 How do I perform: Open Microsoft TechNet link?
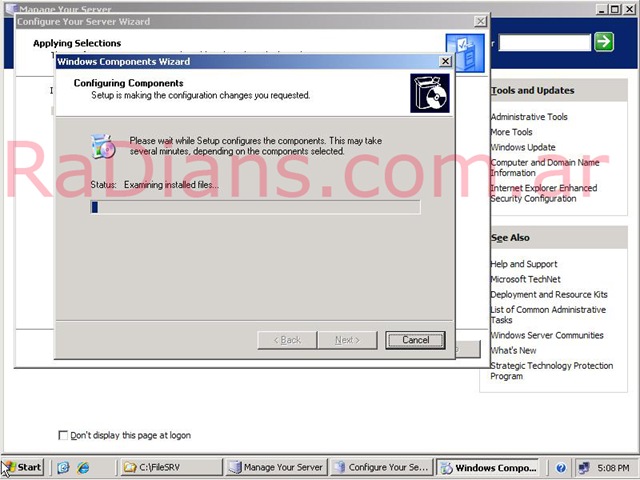tap(525, 279)
